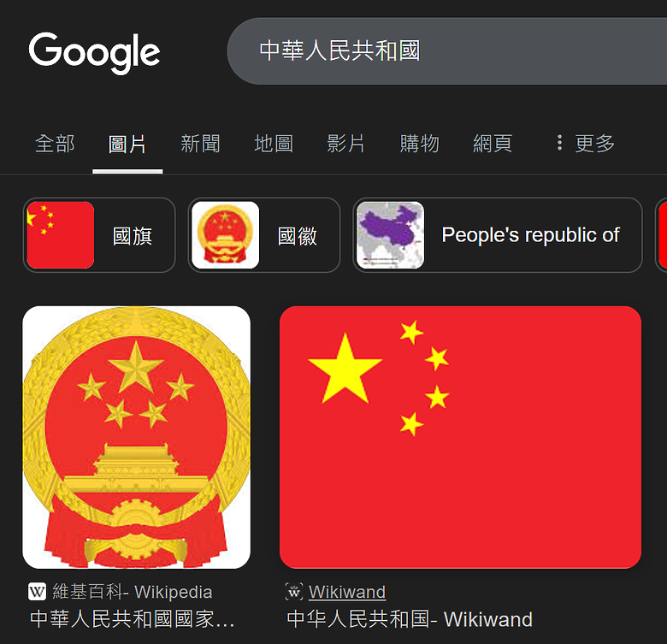Switch to the 圖片 tab
The image size is (667, 644).
coord(127,144)
